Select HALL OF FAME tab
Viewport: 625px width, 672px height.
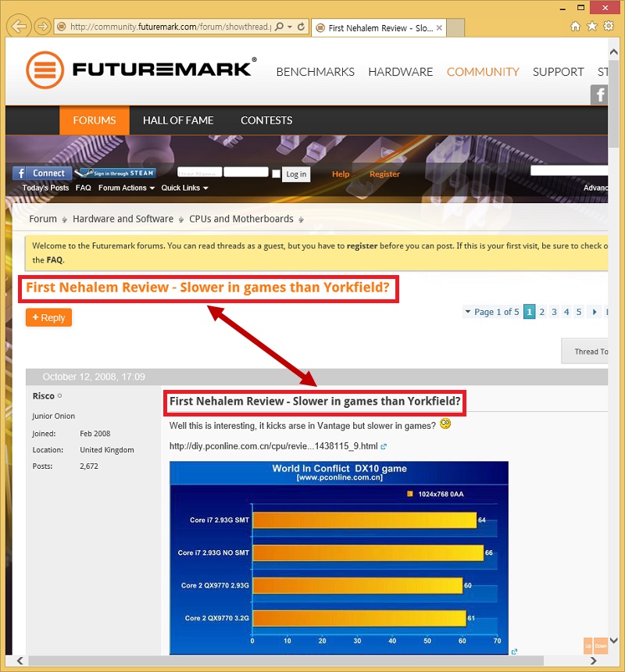pos(178,120)
